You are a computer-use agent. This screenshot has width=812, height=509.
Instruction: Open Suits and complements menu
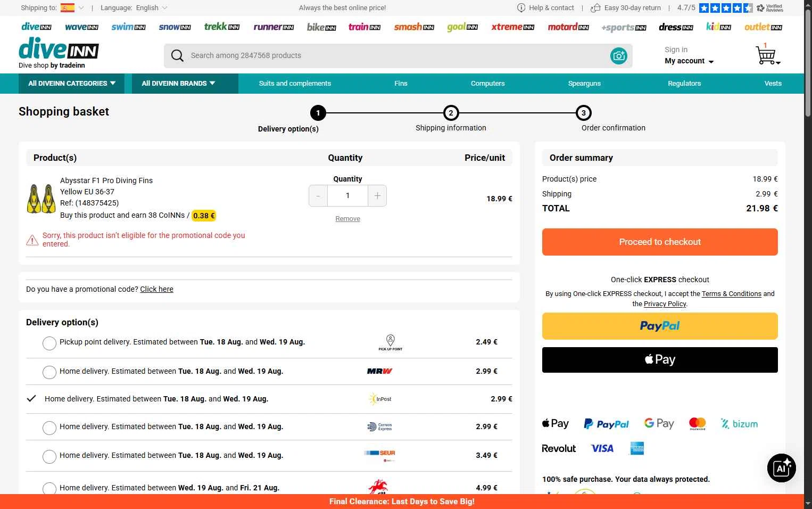click(295, 84)
